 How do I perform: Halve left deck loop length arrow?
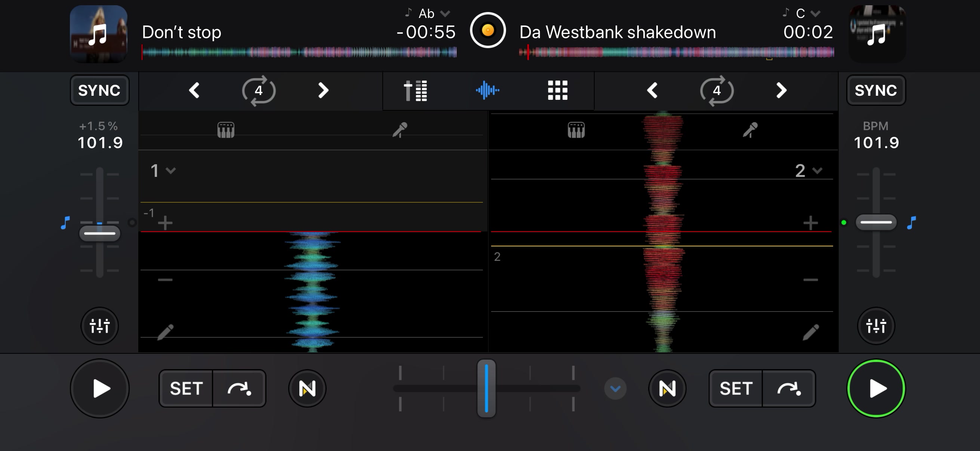(x=194, y=90)
